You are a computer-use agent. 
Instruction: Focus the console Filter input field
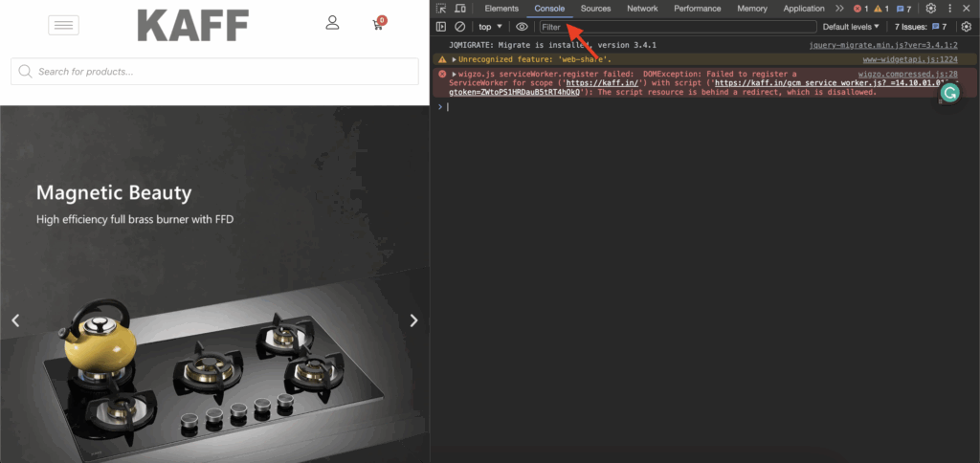coord(679,27)
